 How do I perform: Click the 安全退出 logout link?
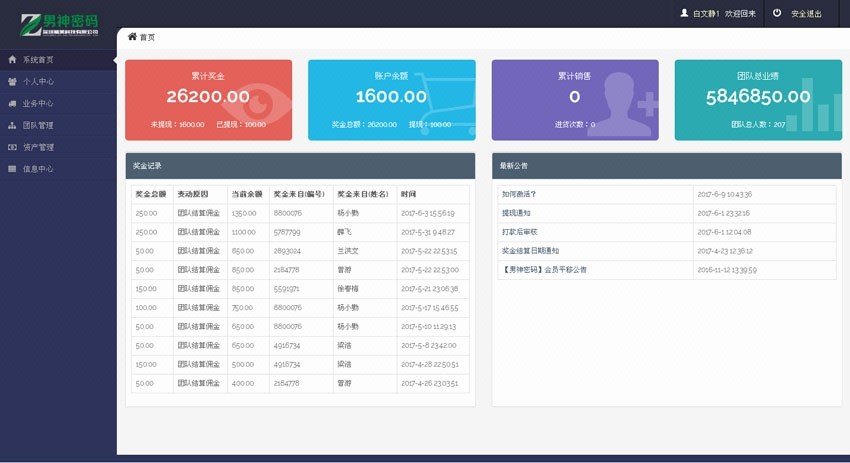[806, 14]
